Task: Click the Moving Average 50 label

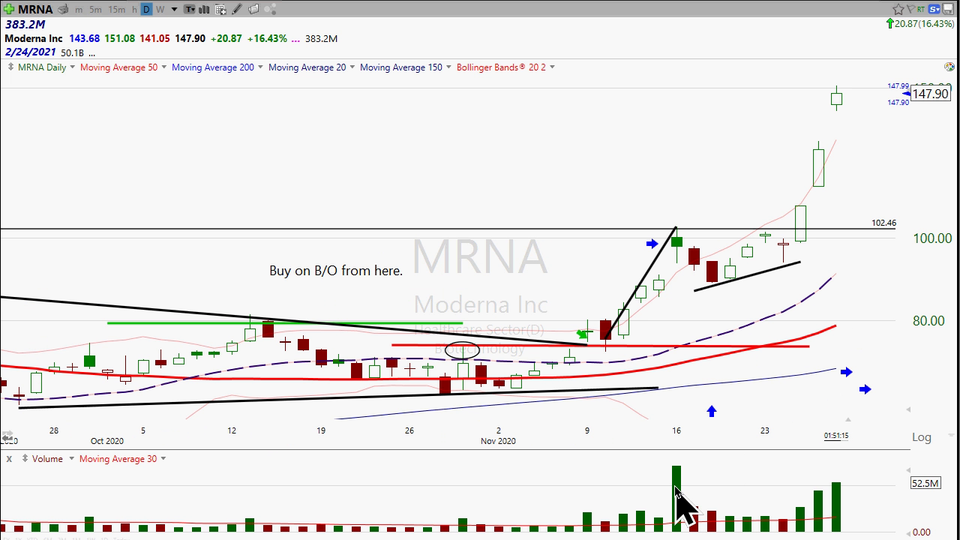Action: (x=119, y=67)
